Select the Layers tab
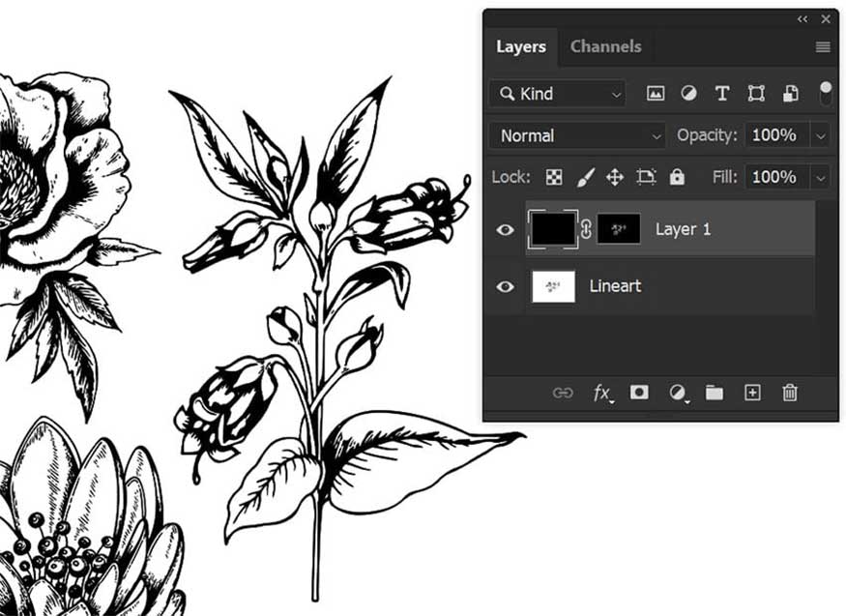The image size is (846, 616). (x=521, y=47)
